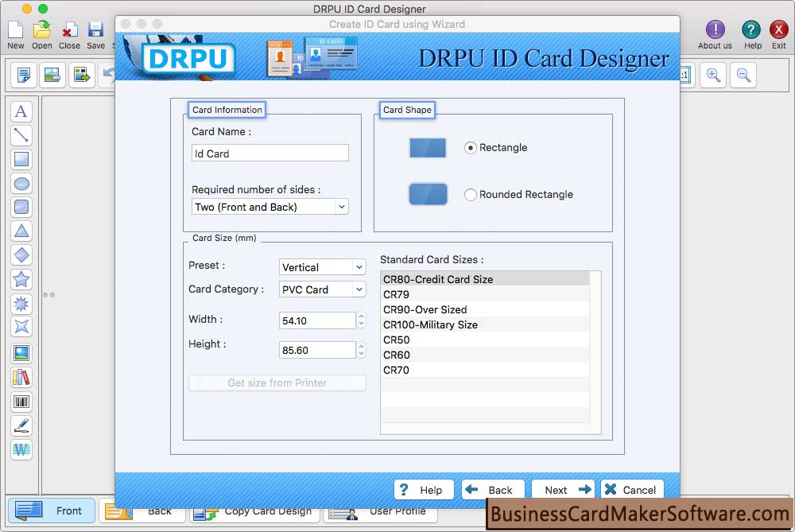The width and height of the screenshot is (795, 532).
Task: Open the Copy Card Design tab
Action: click(254, 512)
